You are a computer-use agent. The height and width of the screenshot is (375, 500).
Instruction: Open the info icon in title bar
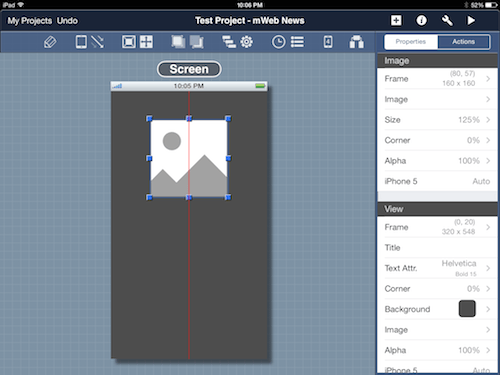click(x=421, y=21)
